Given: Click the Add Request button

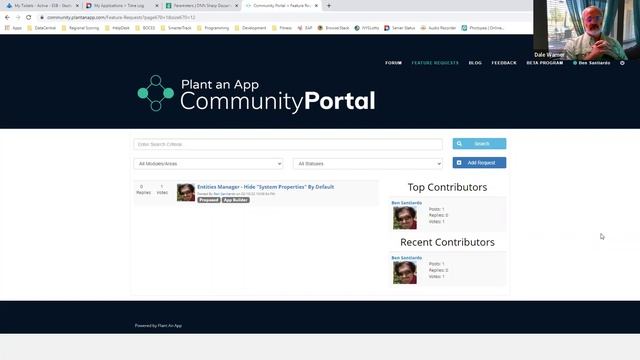Looking at the screenshot, I should [479, 163].
